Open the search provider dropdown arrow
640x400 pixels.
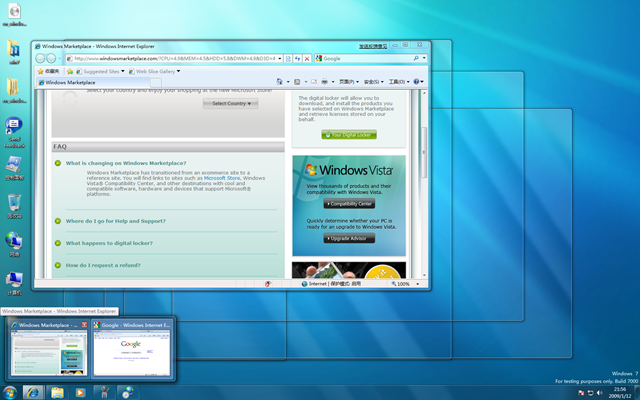(x=424, y=58)
